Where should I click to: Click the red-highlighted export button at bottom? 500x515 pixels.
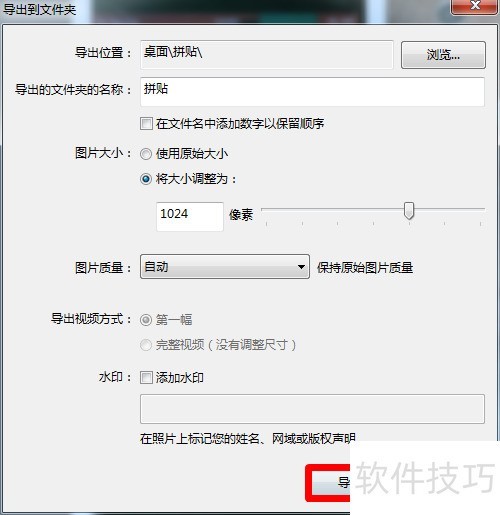tap(328, 483)
